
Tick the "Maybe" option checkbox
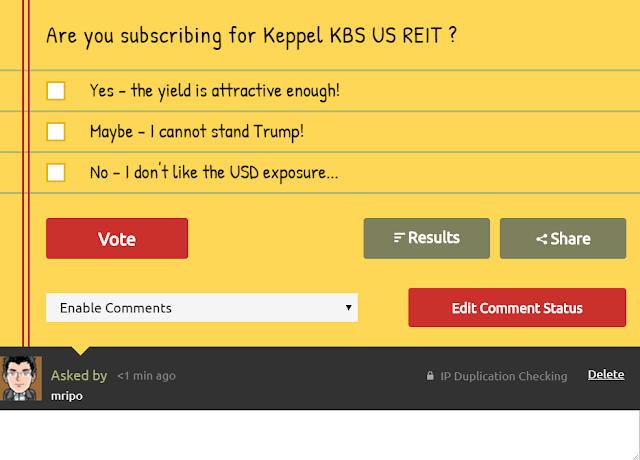click(x=56, y=131)
